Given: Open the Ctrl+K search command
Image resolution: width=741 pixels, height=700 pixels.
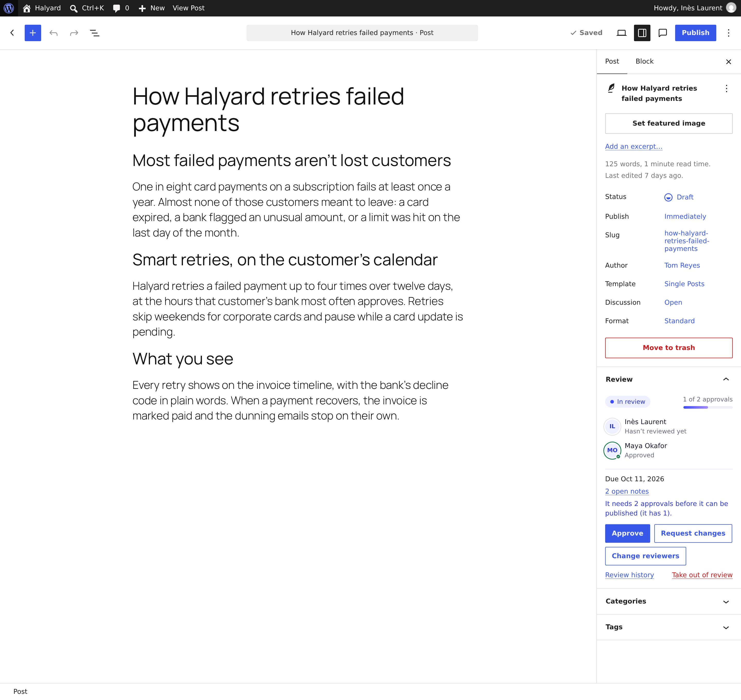Looking at the screenshot, I should [x=87, y=8].
